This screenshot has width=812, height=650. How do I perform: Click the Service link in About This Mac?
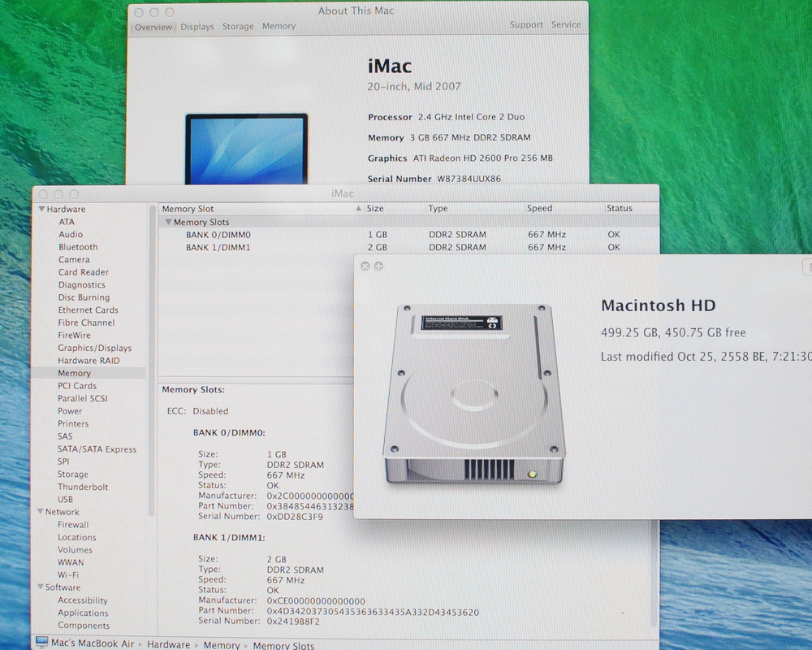tap(565, 24)
